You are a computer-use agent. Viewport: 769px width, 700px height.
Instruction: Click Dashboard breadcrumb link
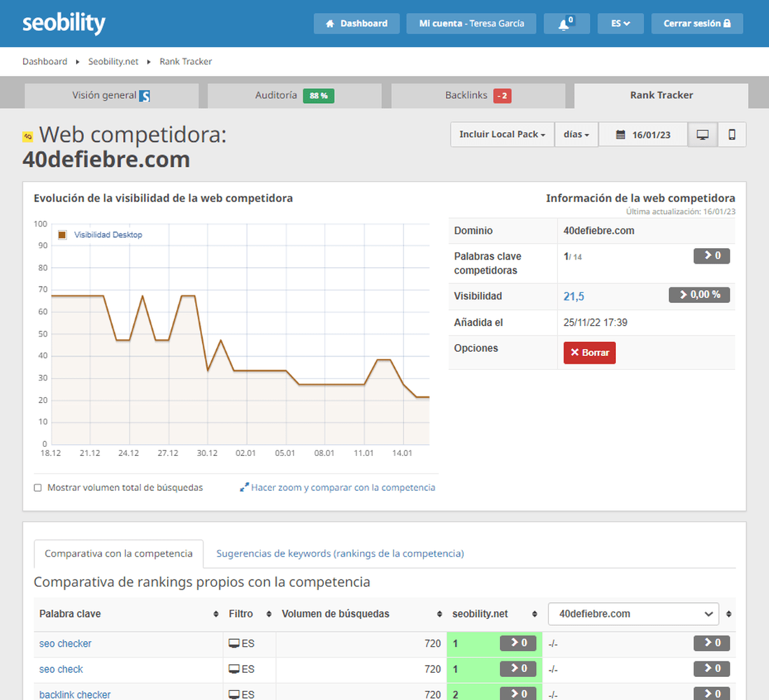[45, 62]
